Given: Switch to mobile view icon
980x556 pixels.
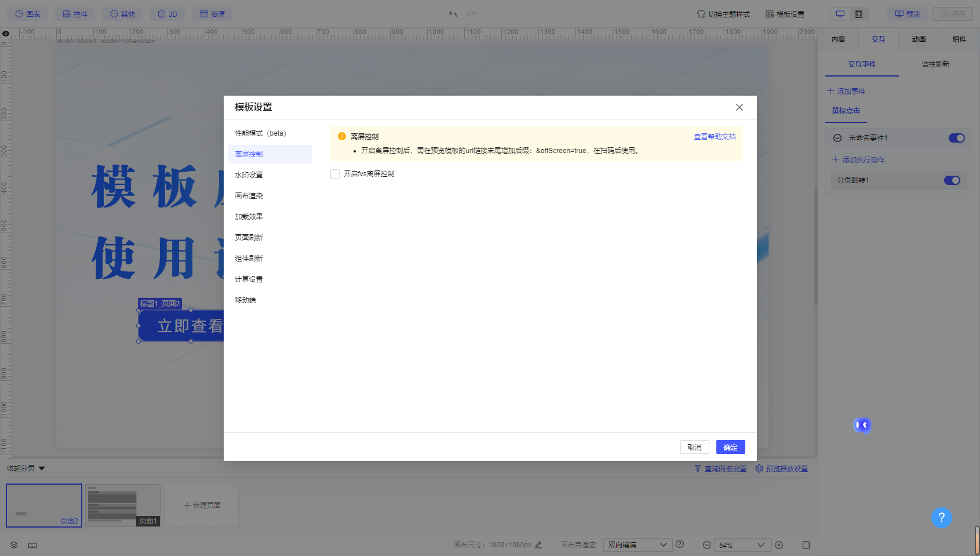Looking at the screenshot, I should pyautogui.click(x=859, y=14).
